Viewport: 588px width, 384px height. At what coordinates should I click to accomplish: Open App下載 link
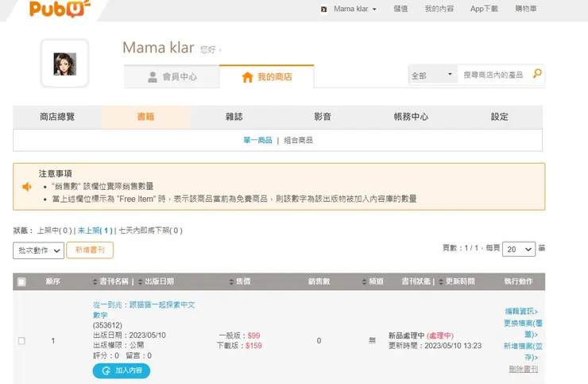point(484,9)
